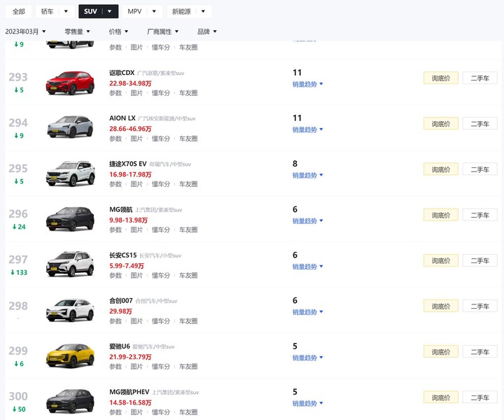Open the 品牌 filter dropdown

[x=207, y=31]
